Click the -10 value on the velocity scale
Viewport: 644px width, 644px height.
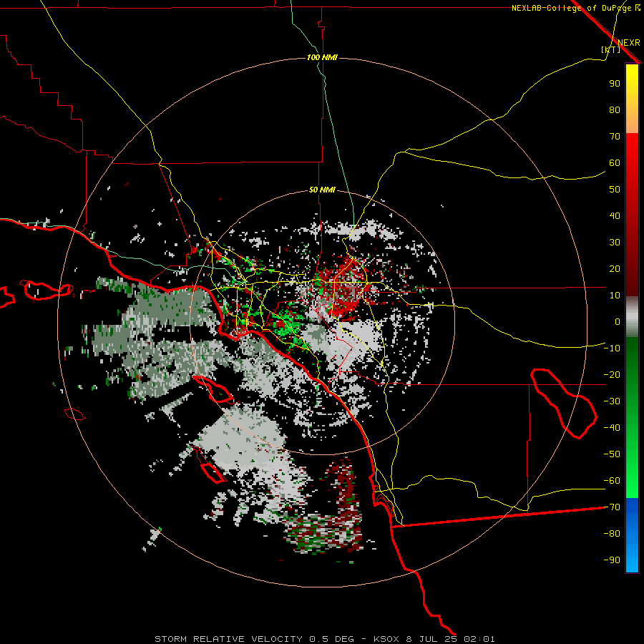pos(612,348)
